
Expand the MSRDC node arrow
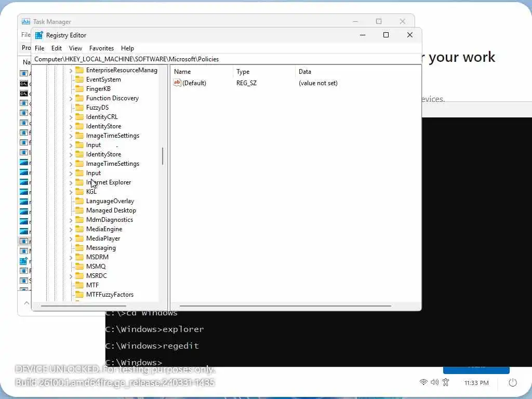71,276
